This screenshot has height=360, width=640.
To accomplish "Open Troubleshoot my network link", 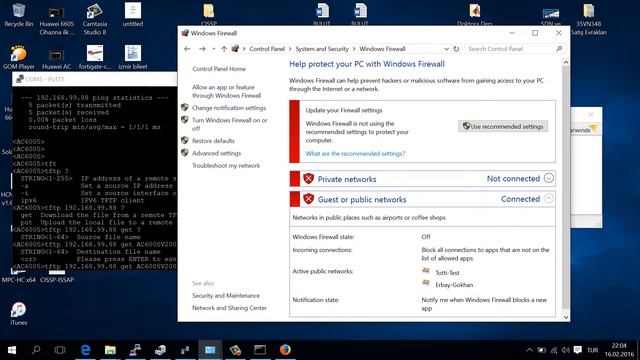I will (x=226, y=166).
